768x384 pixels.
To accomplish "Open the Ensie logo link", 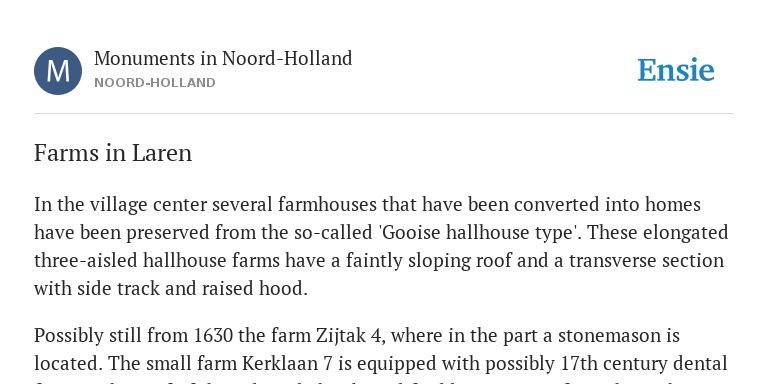I will pyautogui.click(x=675, y=70).
